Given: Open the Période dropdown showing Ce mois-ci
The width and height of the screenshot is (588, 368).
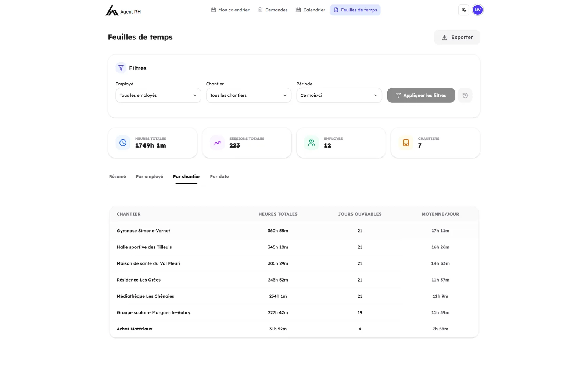Looking at the screenshot, I should pos(339,95).
